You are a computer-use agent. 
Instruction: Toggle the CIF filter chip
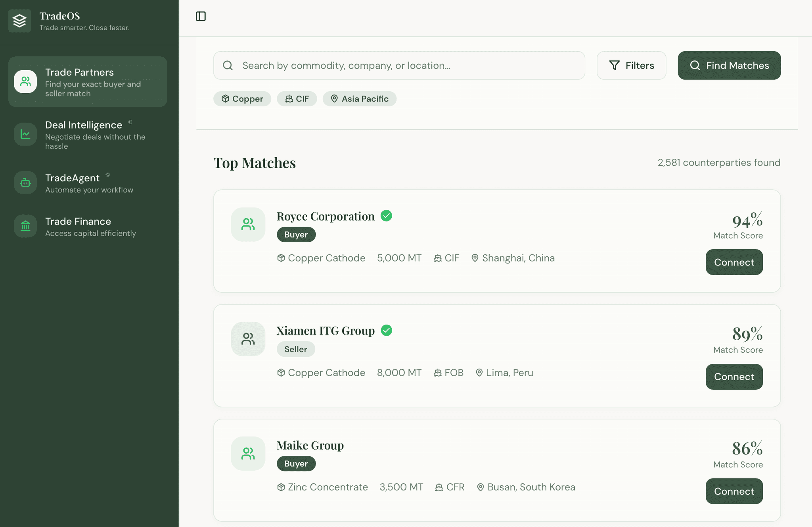297,99
